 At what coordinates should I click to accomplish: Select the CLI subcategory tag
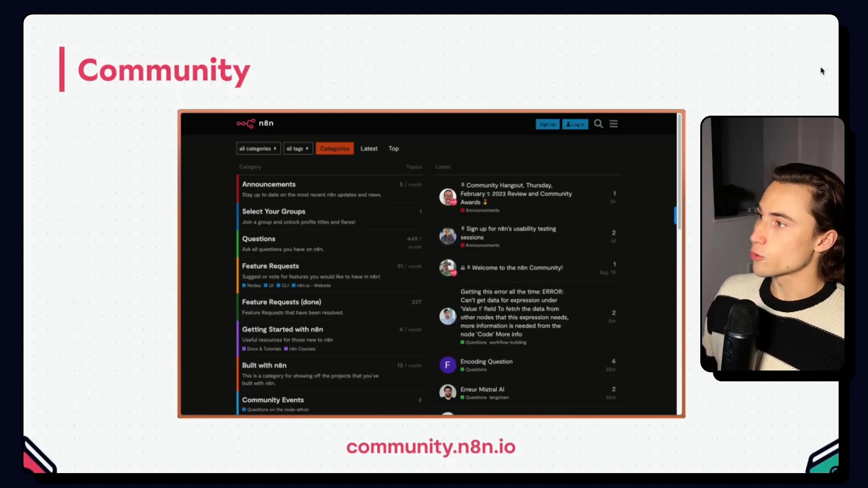[x=283, y=286]
